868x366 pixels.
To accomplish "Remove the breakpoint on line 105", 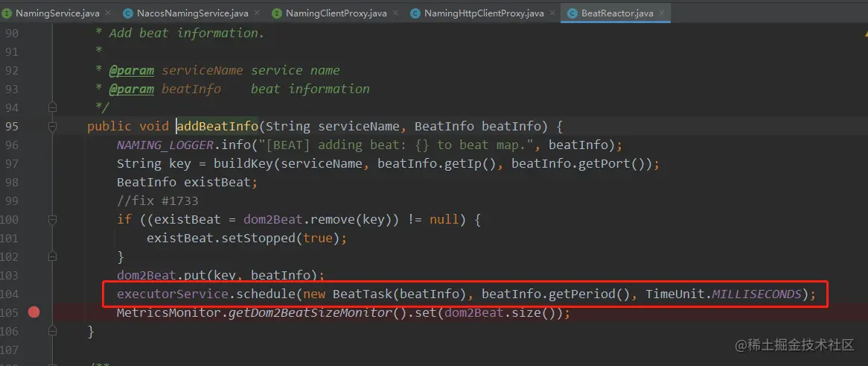I will coord(34,313).
